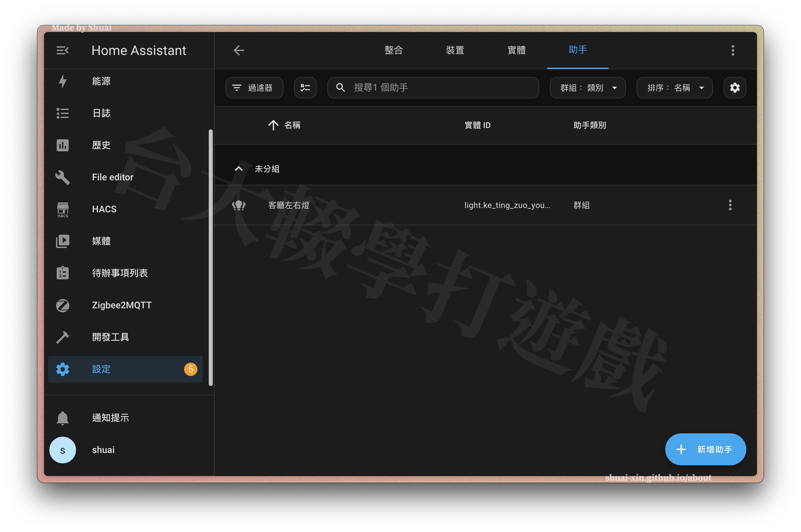801x532 pixels.
Task: Click the 新增助手 add button
Action: (x=705, y=449)
